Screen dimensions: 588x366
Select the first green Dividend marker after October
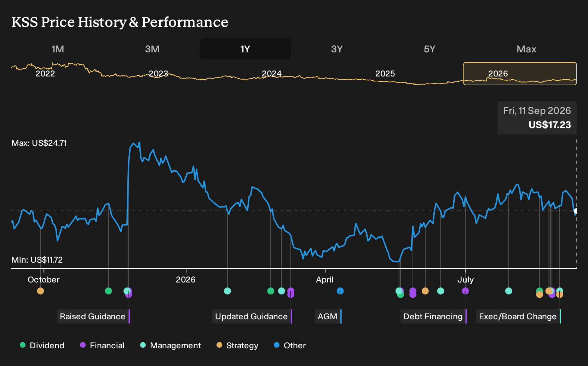coord(109,291)
